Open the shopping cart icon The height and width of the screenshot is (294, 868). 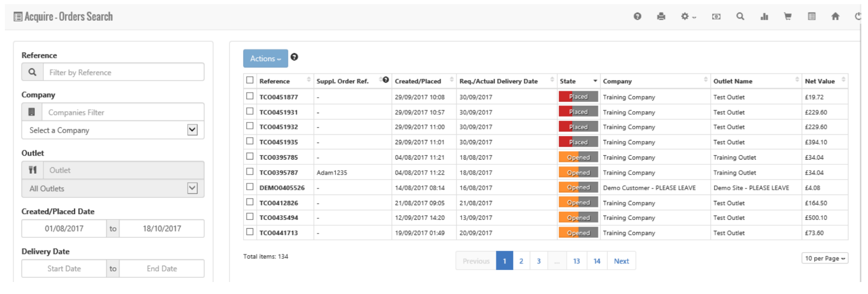point(787,16)
